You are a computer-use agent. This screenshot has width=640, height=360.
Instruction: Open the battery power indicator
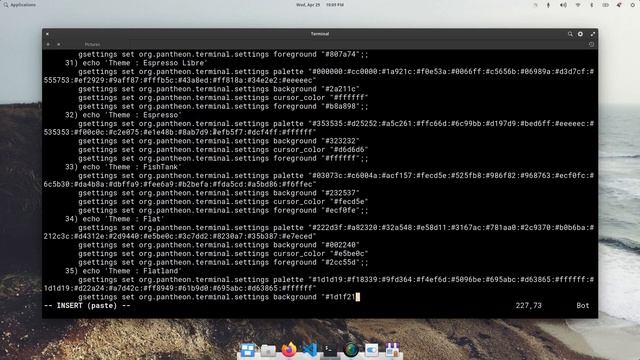[605, 5]
